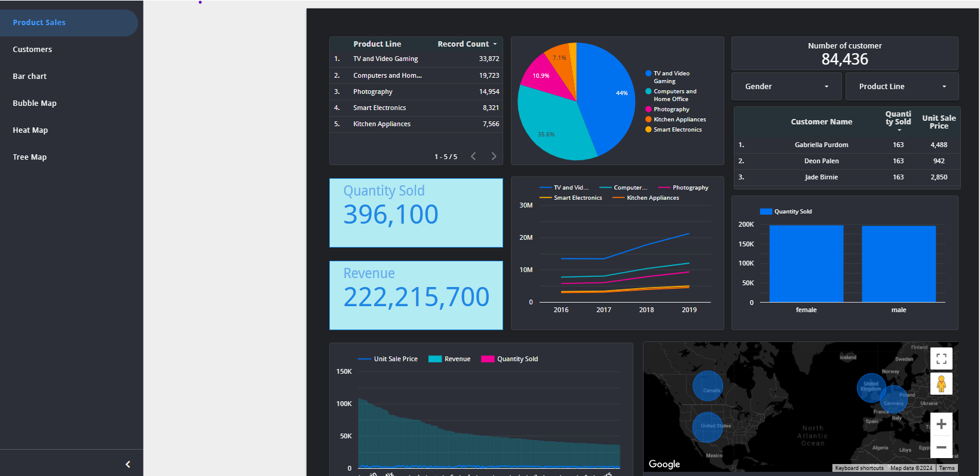Select the Kitchen Appliances table row
The height and width of the screenshot is (476, 980).
pyautogui.click(x=416, y=124)
